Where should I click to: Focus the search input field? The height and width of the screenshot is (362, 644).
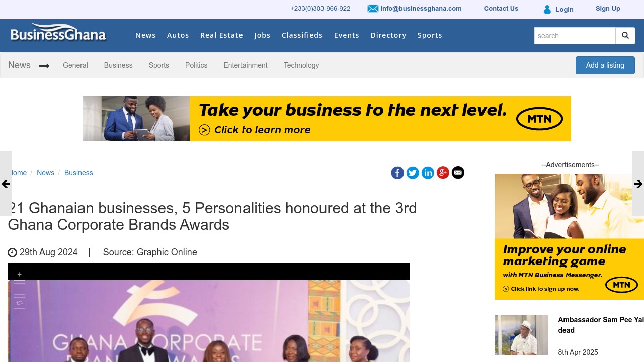tap(575, 36)
